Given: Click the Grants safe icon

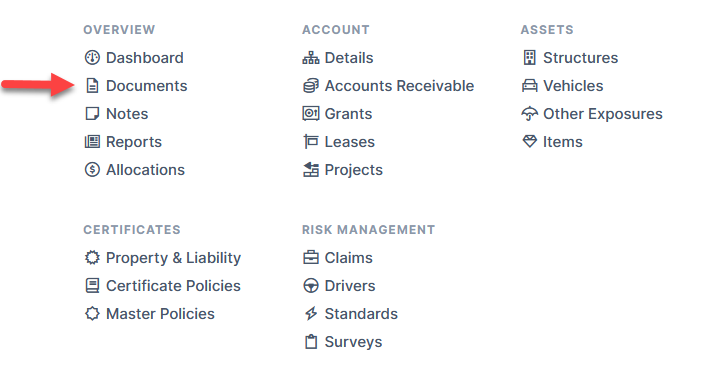Looking at the screenshot, I should (311, 114).
